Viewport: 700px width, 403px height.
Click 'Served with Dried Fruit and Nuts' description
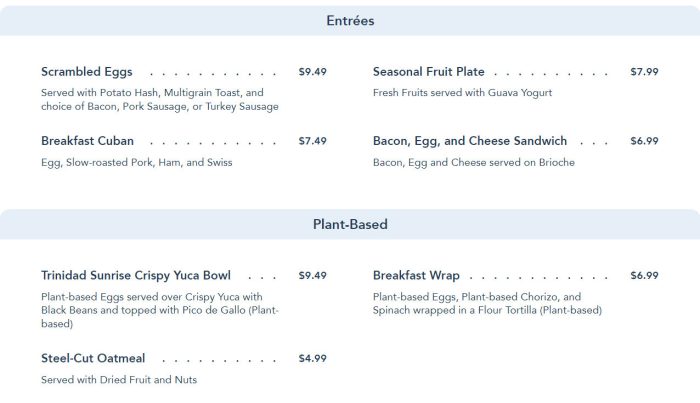[x=119, y=380]
